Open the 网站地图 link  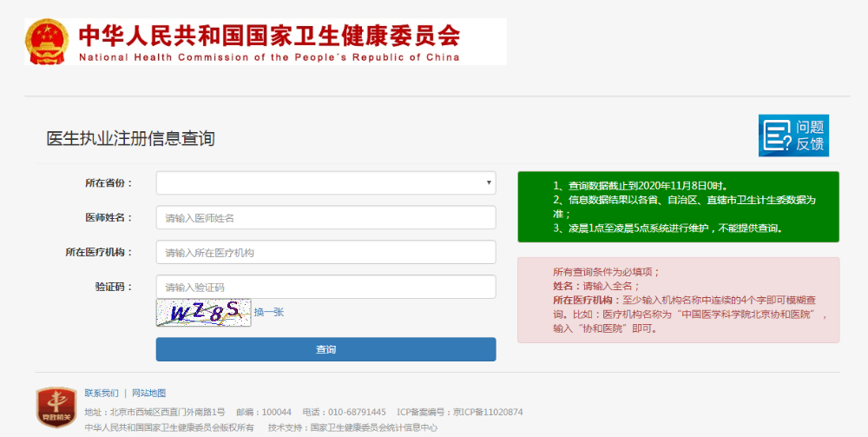148,394
